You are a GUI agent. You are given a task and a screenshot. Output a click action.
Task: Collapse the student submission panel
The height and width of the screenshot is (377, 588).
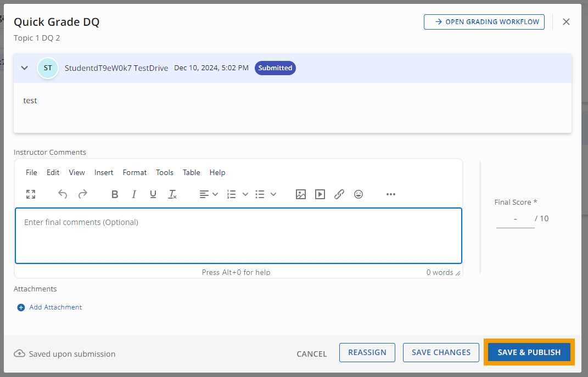(x=24, y=68)
